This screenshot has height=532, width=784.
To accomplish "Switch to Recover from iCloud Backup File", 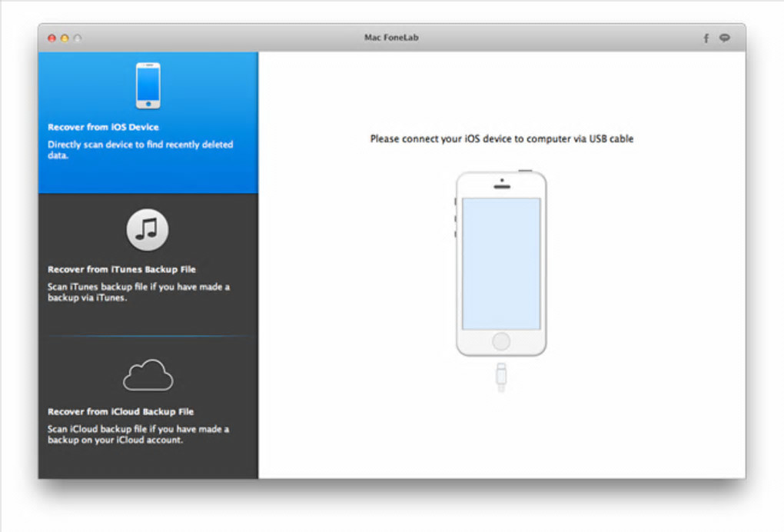I will [x=148, y=407].
